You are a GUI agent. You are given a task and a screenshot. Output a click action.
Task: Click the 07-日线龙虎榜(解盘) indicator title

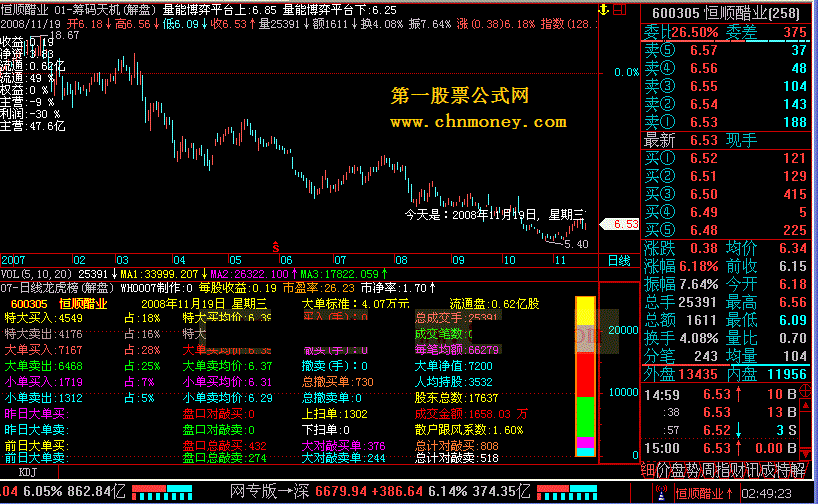[x=57, y=287]
